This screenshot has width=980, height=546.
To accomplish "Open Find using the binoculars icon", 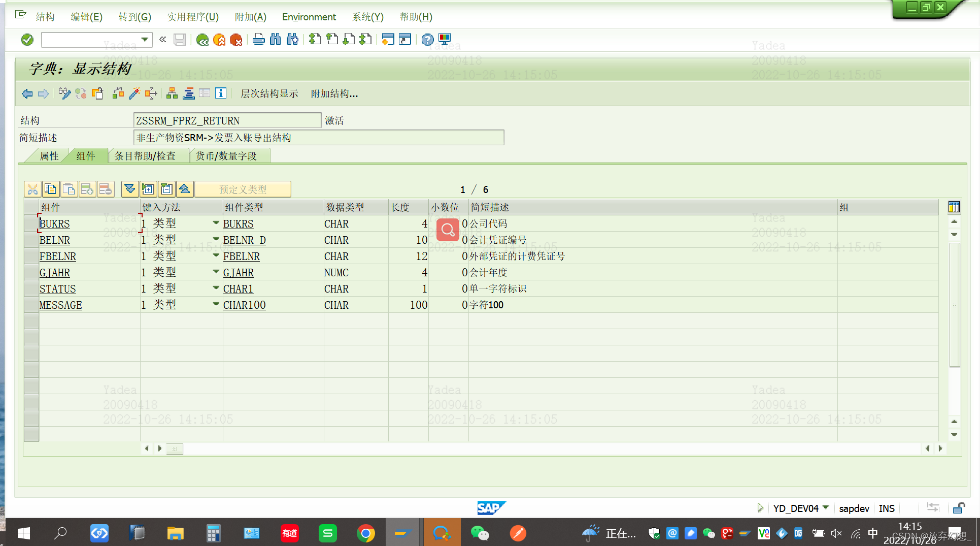I will tap(276, 39).
